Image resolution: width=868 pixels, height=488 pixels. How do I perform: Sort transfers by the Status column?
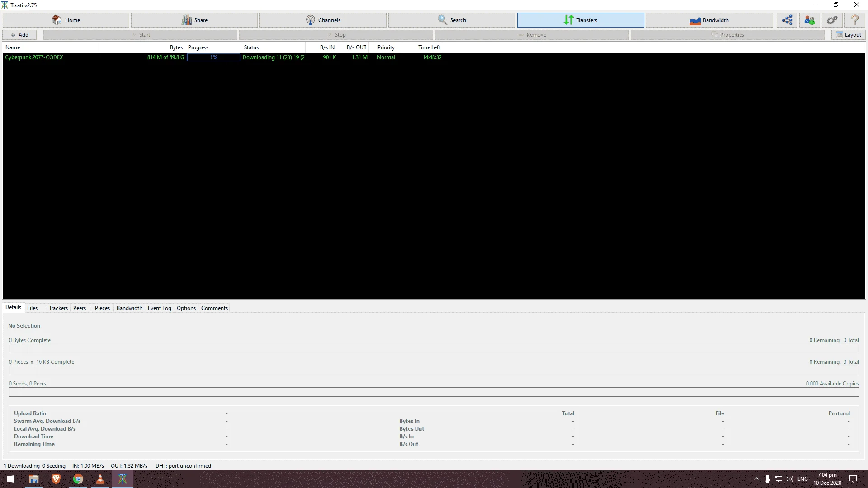(x=274, y=47)
